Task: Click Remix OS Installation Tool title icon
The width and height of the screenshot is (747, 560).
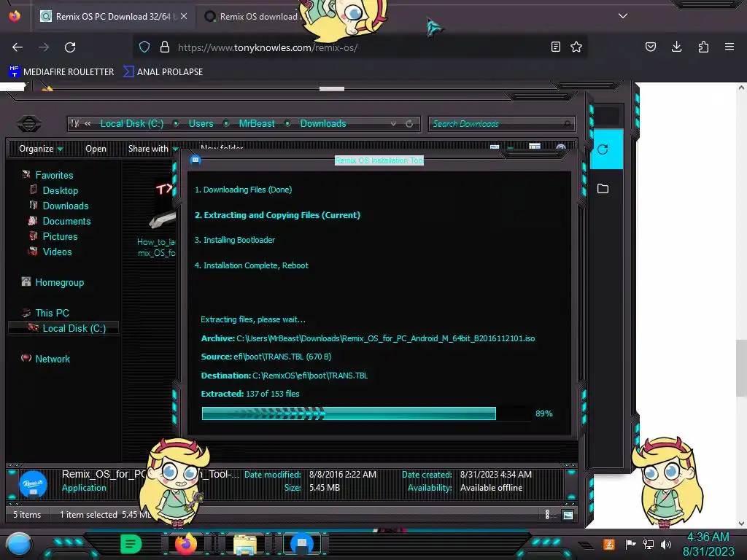Action: (196, 160)
